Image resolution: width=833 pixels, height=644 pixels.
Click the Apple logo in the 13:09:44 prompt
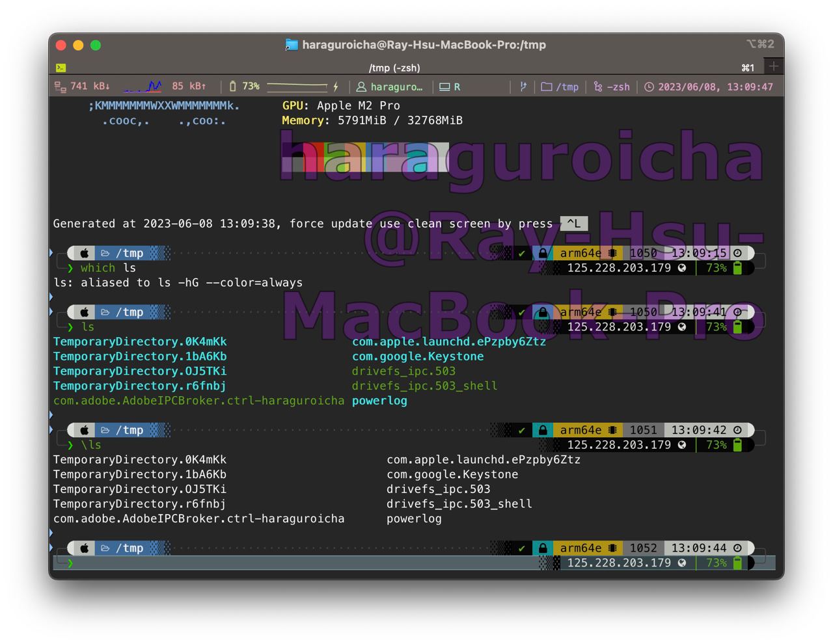tap(84, 548)
